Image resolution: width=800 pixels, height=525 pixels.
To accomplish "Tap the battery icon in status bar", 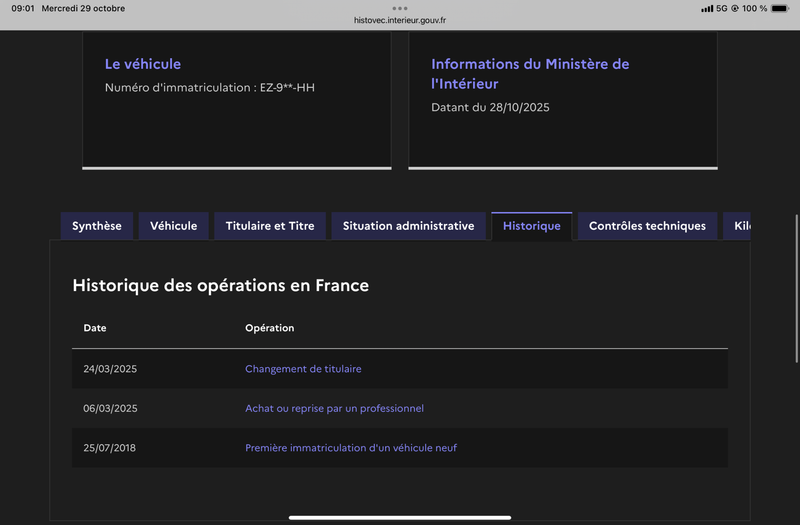I will (x=779, y=8).
